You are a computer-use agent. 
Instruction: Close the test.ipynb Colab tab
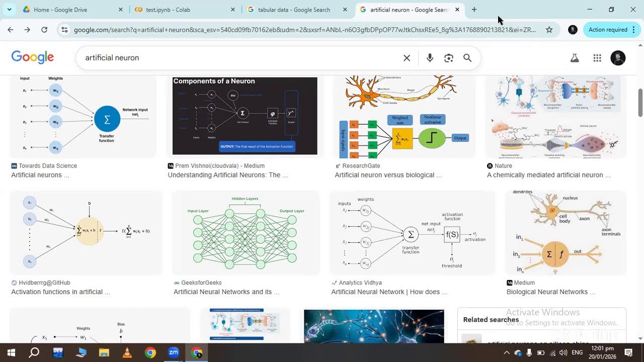[x=233, y=10]
